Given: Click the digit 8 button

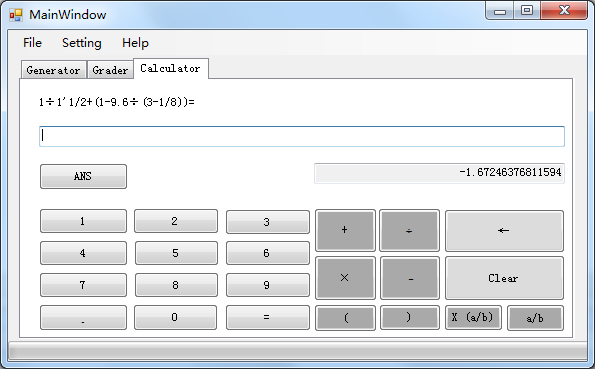Looking at the screenshot, I should (x=176, y=285).
